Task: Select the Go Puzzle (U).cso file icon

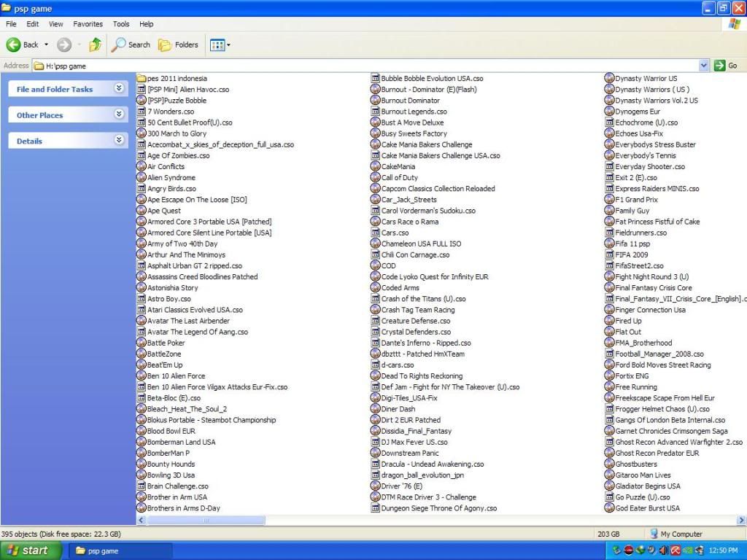Action: [x=609, y=497]
